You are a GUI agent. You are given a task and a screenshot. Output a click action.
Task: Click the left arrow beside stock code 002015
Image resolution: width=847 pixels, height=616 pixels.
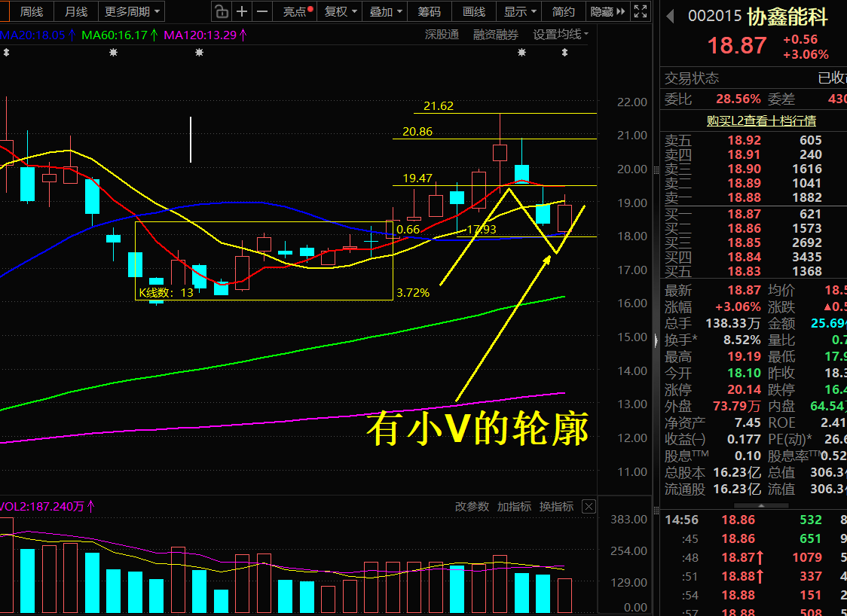(671, 17)
